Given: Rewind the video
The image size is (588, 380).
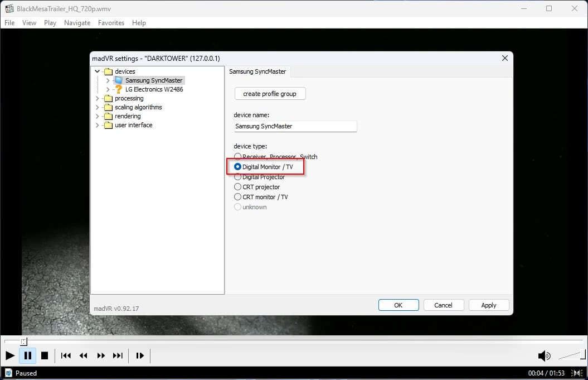Looking at the screenshot, I should (83, 355).
